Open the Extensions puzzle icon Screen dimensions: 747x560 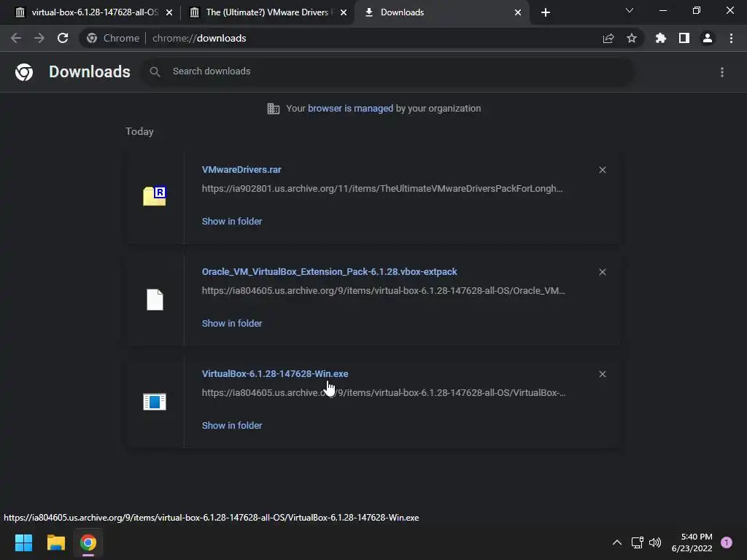click(661, 38)
